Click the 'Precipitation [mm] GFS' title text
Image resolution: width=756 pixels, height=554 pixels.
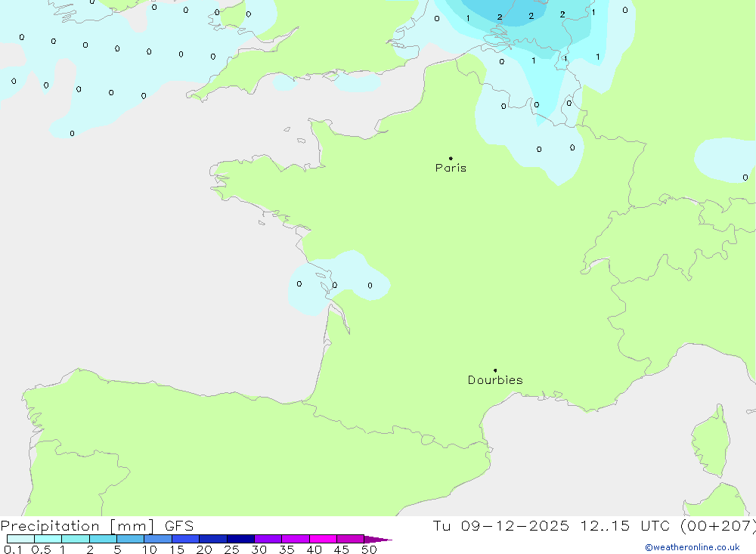tap(97, 525)
